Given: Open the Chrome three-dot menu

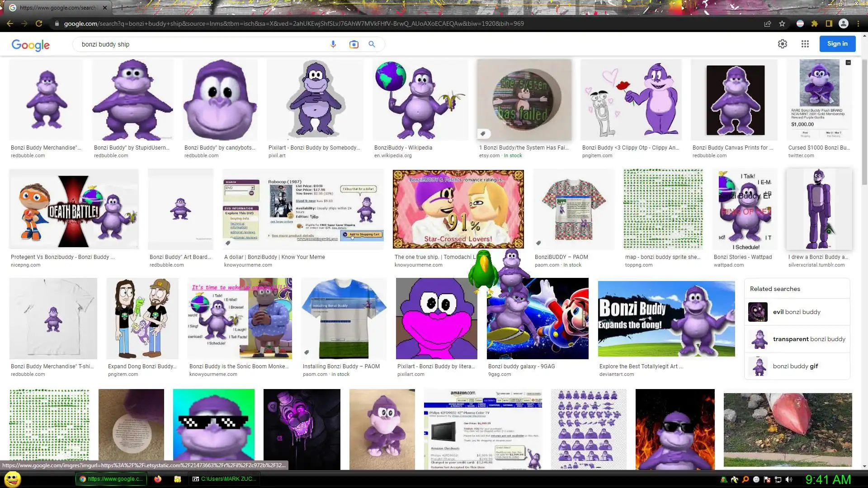Looking at the screenshot, I should (x=858, y=23).
